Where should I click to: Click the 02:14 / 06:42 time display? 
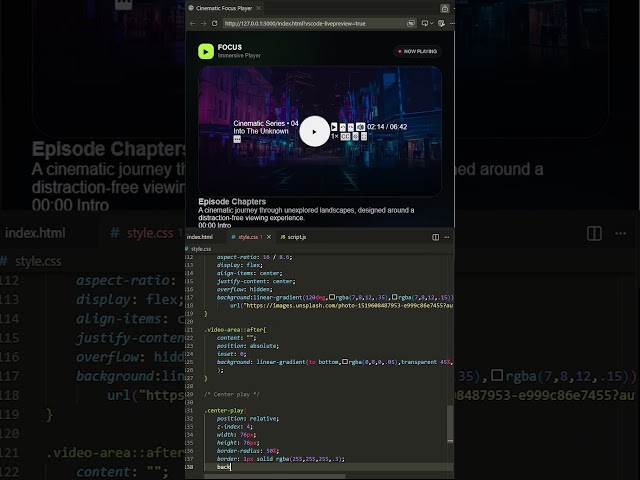point(387,127)
